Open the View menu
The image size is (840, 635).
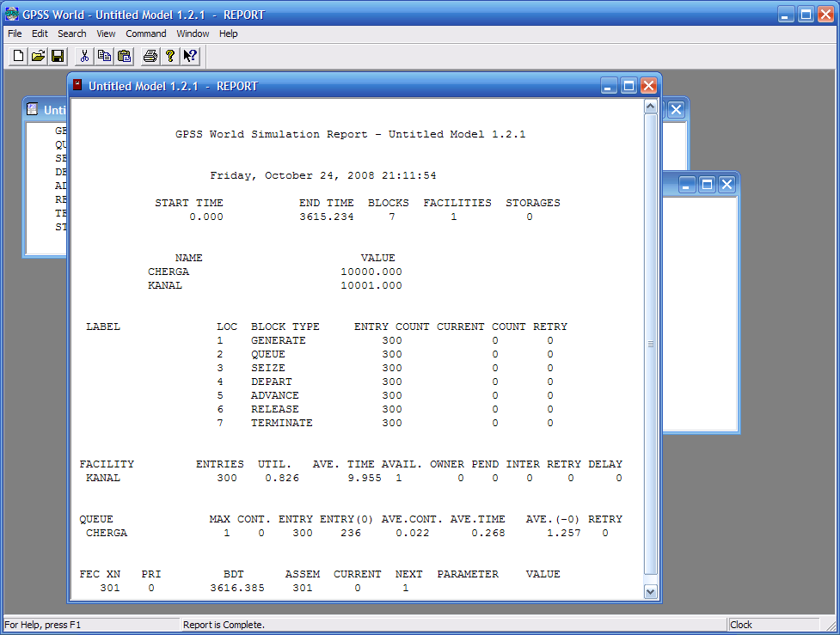[x=106, y=34]
